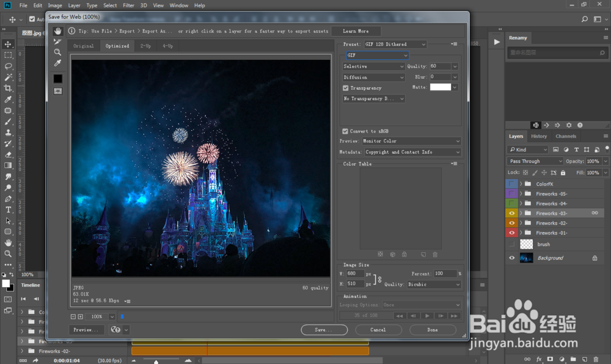This screenshot has width=611, height=364.
Task: Click the black eyedropper color swatch
Action: coord(57,79)
